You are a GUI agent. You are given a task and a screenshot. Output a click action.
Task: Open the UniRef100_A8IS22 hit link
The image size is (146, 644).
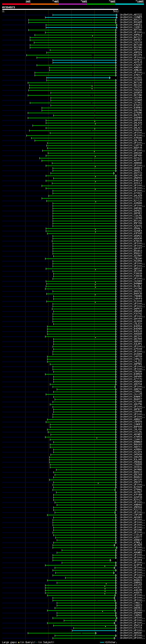(x=131, y=15)
